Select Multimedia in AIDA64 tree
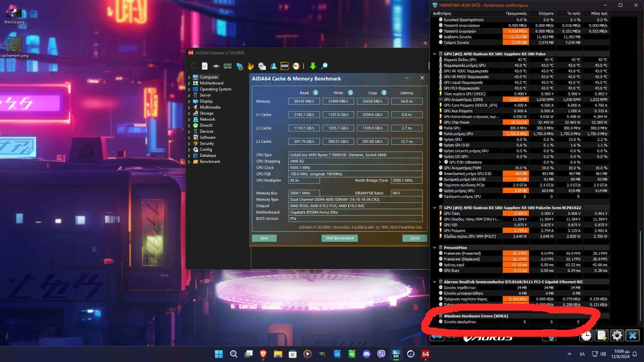This screenshot has width=644, height=362. click(210, 107)
